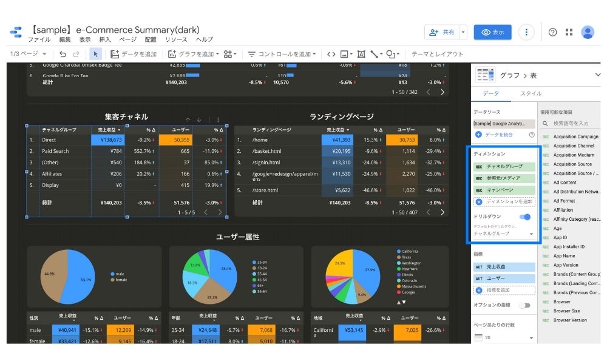Open 集客チャネル table three-dot menu
The image size is (607, 364).
coord(218,120)
